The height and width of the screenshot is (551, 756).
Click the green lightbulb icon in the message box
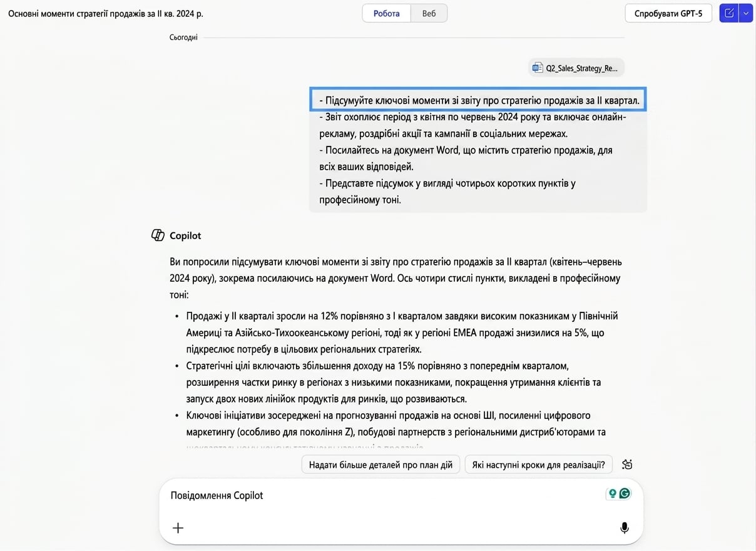pos(613,493)
